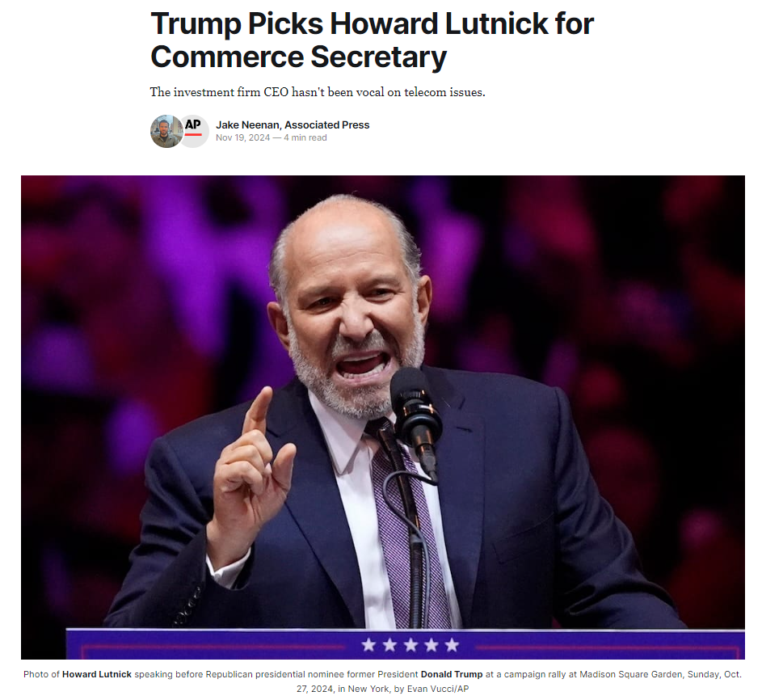Click the subtitle about the investment firm CEO
This screenshot has height=700, width=762.
[318, 92]
